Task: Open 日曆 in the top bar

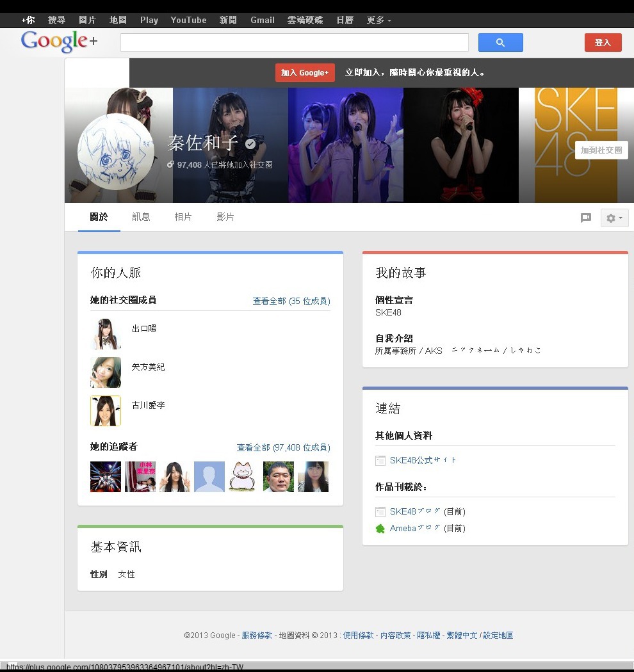Action: [x=345, y=20]
